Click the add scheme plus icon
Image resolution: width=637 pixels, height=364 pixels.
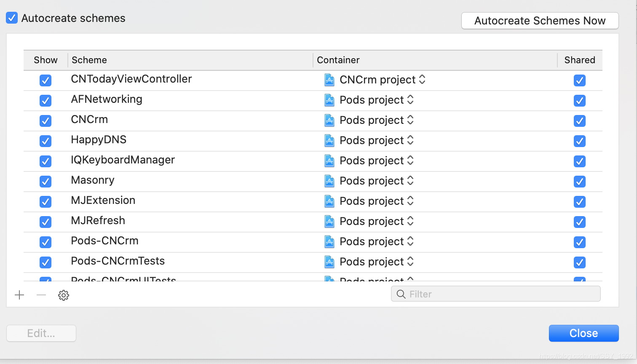(19, 295)
